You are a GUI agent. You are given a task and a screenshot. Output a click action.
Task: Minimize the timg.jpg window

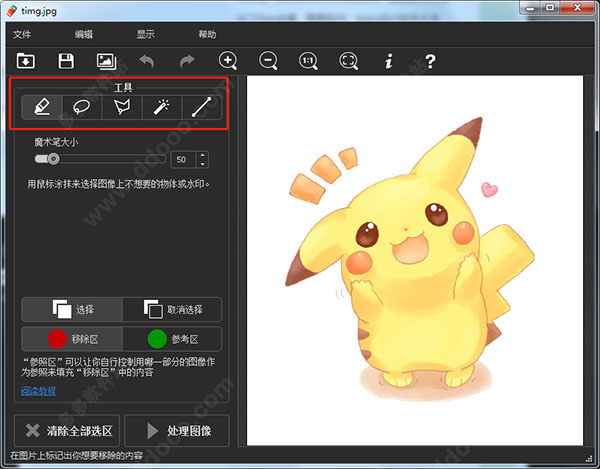tap(530, 8)
